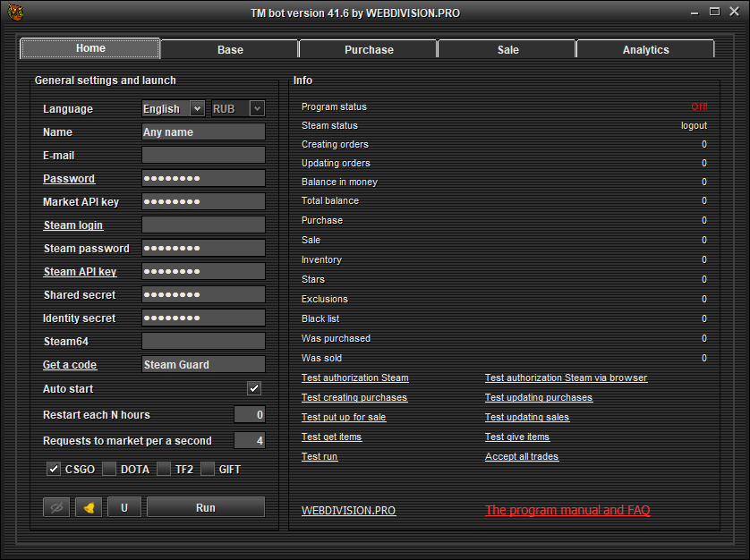Expand the RUB currency dropdown

(237, 108)
